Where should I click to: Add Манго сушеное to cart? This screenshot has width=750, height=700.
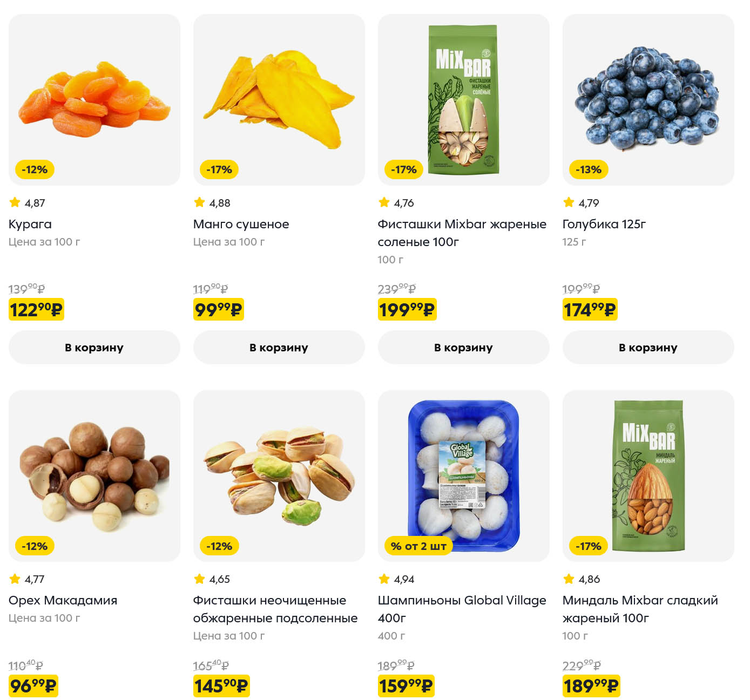click(279, 348)
